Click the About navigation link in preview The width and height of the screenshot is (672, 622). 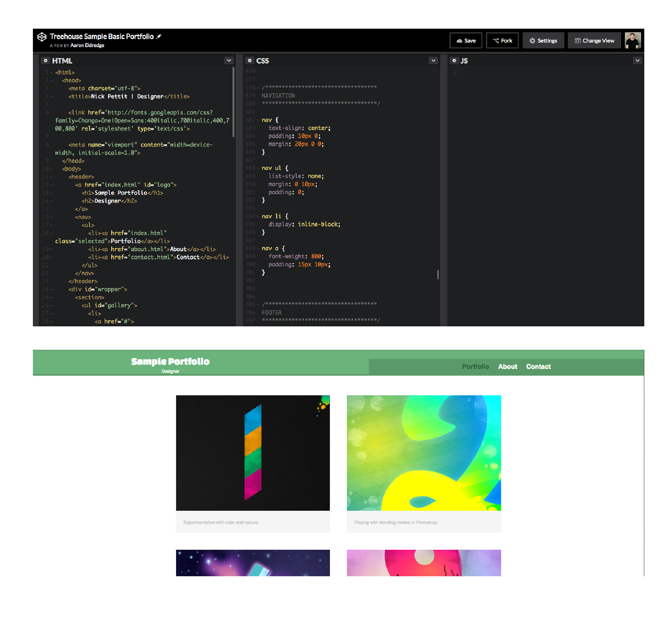tap(507, 366)
